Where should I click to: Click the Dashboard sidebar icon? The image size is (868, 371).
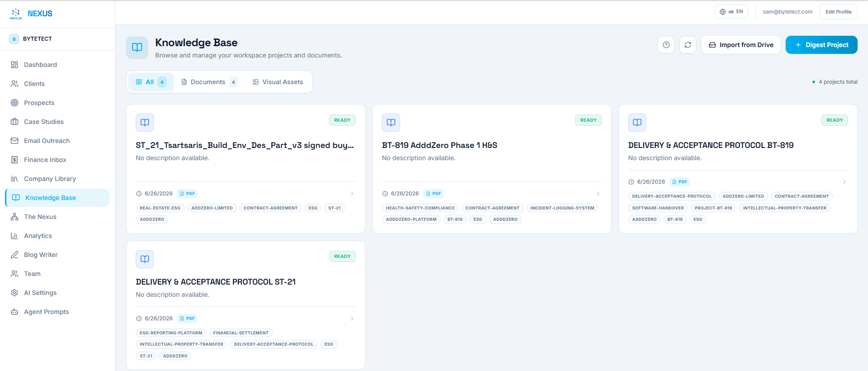(x=14, y=65)
